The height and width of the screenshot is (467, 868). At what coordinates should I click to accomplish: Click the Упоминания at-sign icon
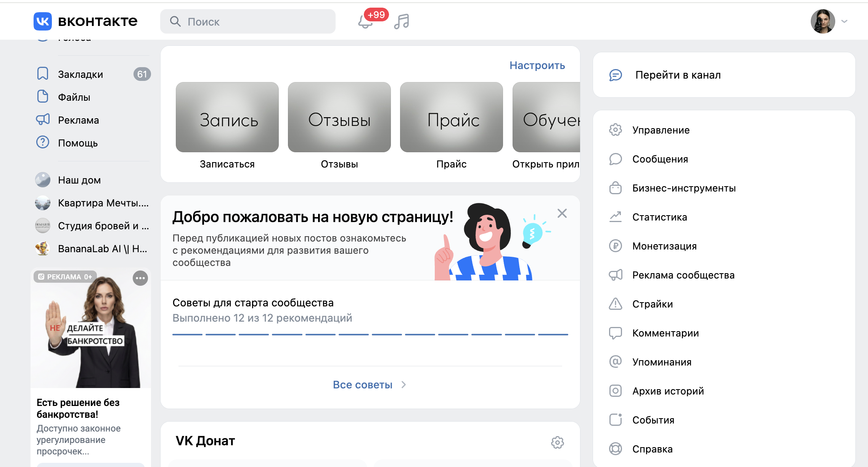(616, 361)
